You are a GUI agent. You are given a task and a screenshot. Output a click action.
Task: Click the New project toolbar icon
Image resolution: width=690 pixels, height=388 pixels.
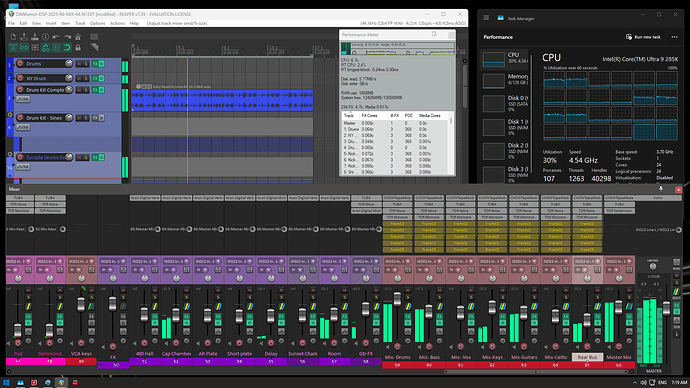click(13, 37)
